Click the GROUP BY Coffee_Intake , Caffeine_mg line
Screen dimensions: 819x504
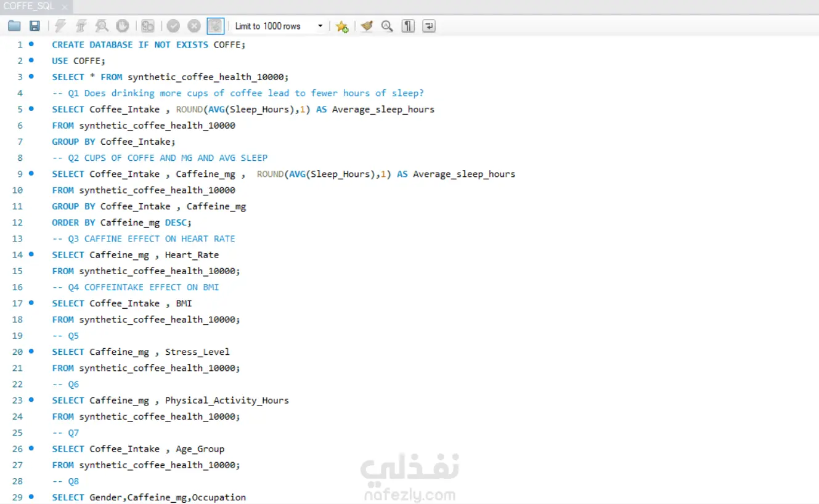click(x=149, y=206)
